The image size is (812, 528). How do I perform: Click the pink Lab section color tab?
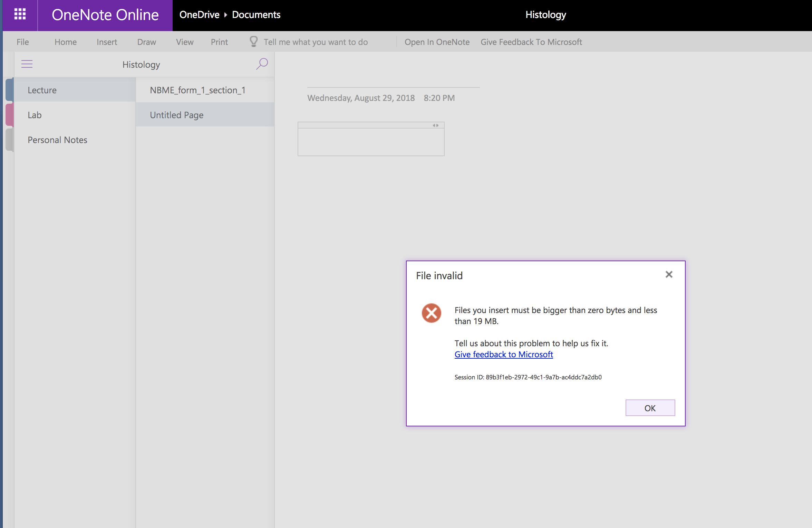pyautogui.click(x=10, y=114)
